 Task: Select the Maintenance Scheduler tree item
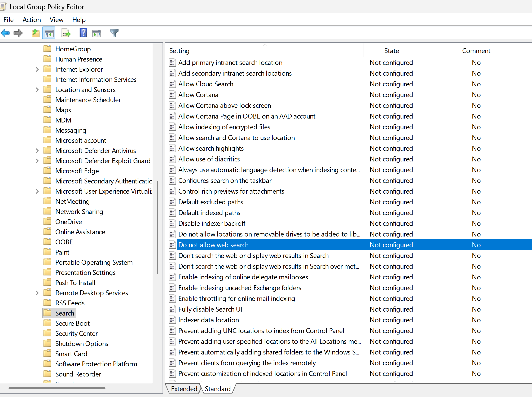[x=88, y=100]
